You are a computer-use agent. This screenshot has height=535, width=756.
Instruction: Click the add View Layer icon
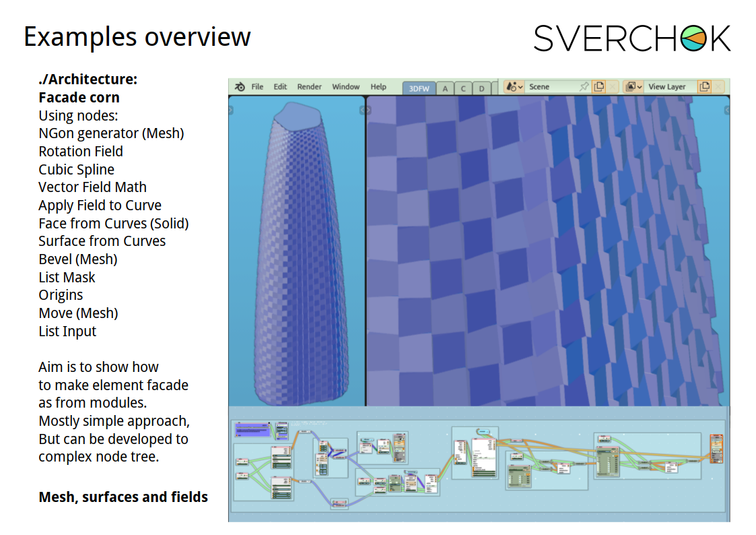point(704,87)
